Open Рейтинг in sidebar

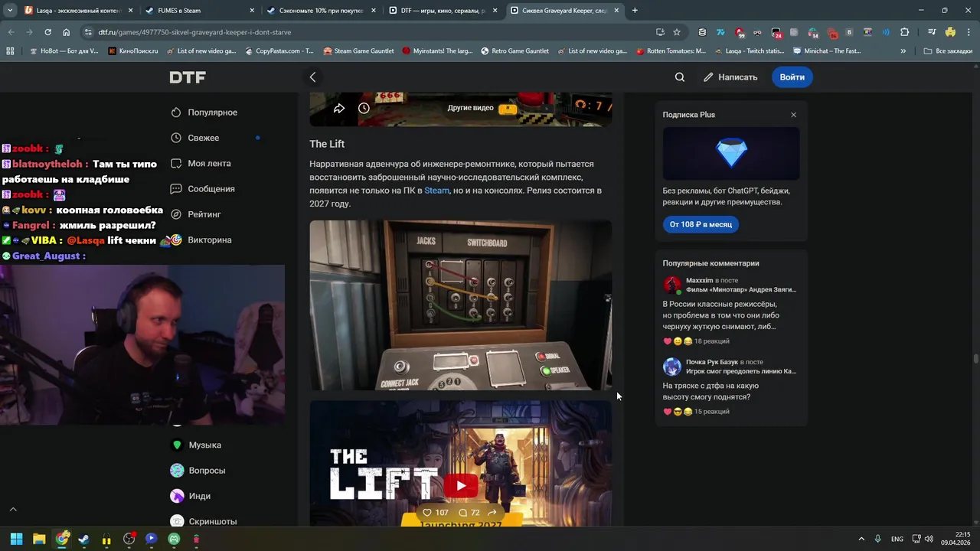point(196,214)
